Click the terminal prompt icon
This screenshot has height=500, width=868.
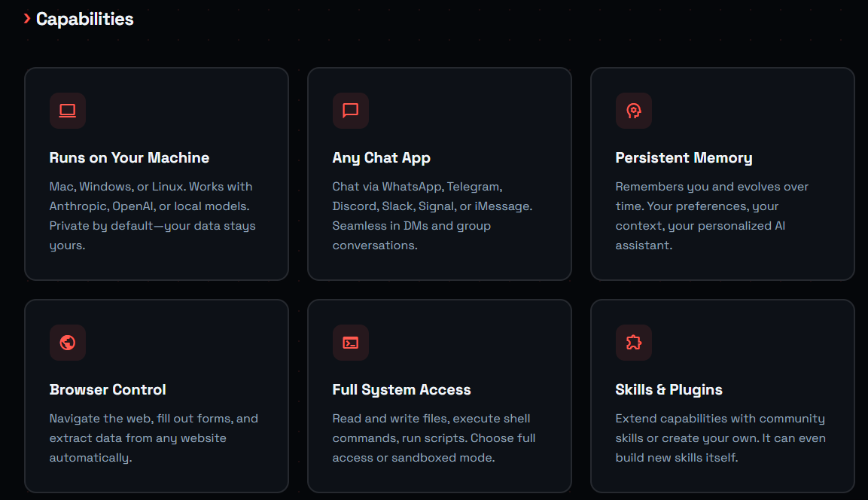(x=351, y=343)
